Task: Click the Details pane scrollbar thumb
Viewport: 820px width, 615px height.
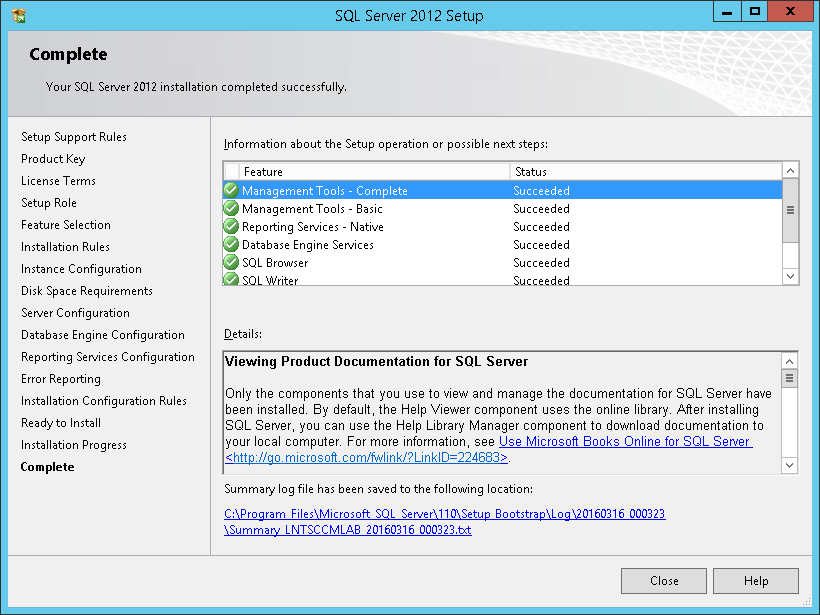Action: [789, 378]
